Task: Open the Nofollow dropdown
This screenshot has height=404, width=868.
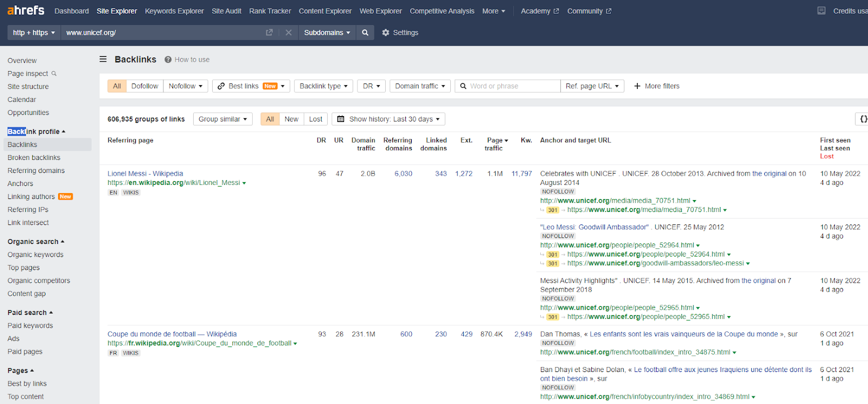Action: coord(186,86)
